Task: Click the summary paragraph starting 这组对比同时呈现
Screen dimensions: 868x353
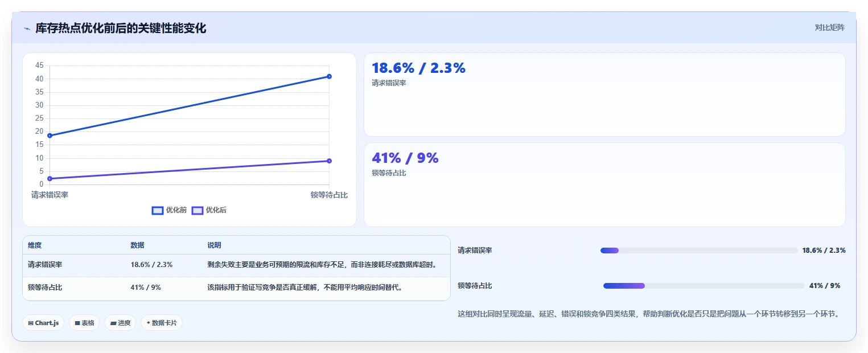Action: (649, 314)
